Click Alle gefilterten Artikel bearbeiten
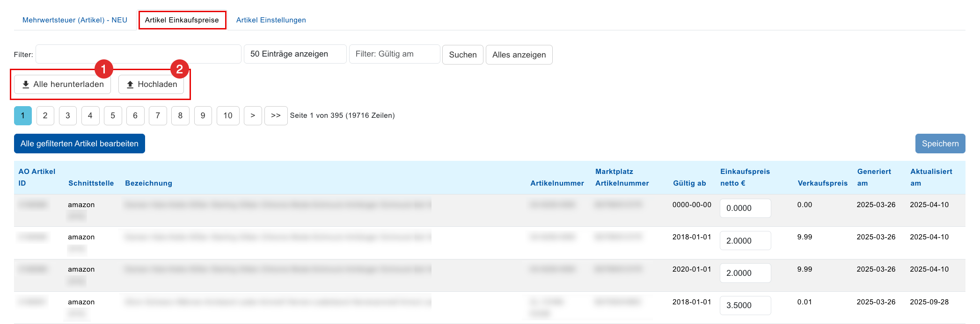980x324 pixels. tap(80, 144)
